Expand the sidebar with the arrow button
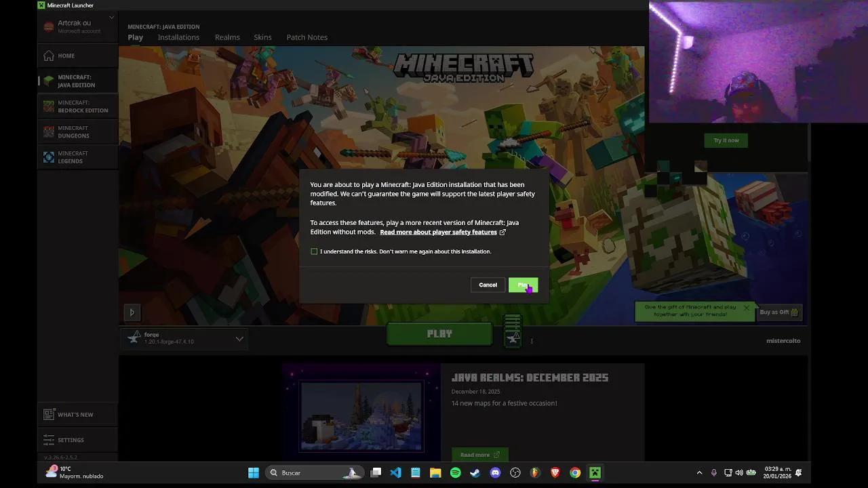This screenshot has width=868, height=488. [132, 312]
